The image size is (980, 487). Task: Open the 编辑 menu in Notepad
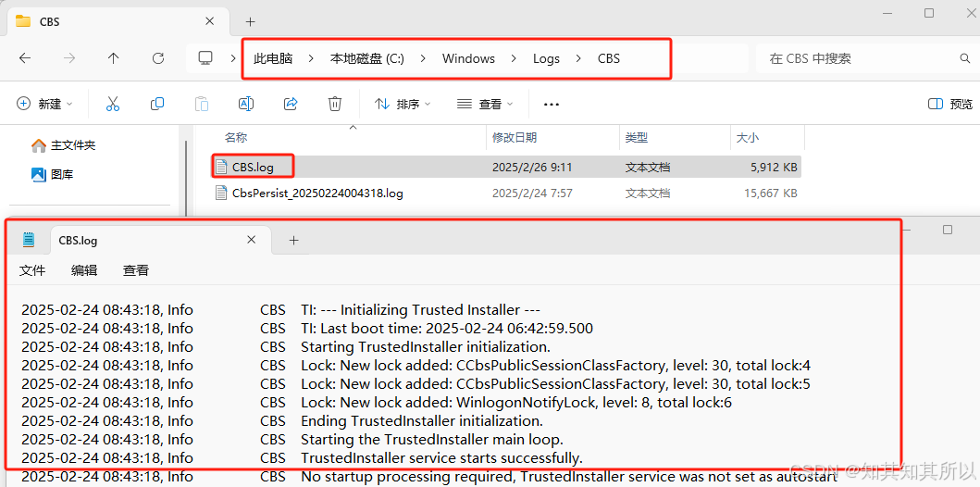click(84, 270)
